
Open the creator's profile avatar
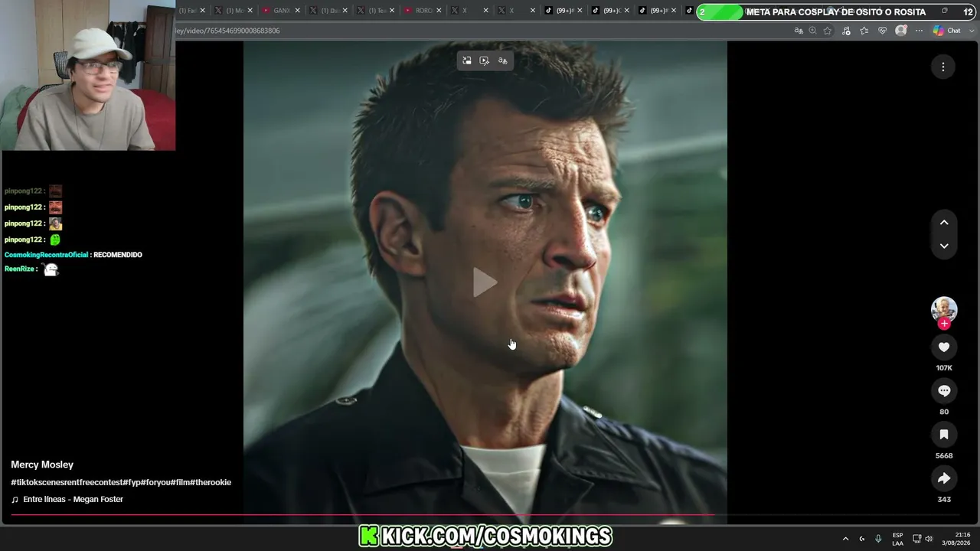pyautogui.click(x=944, y=309)
